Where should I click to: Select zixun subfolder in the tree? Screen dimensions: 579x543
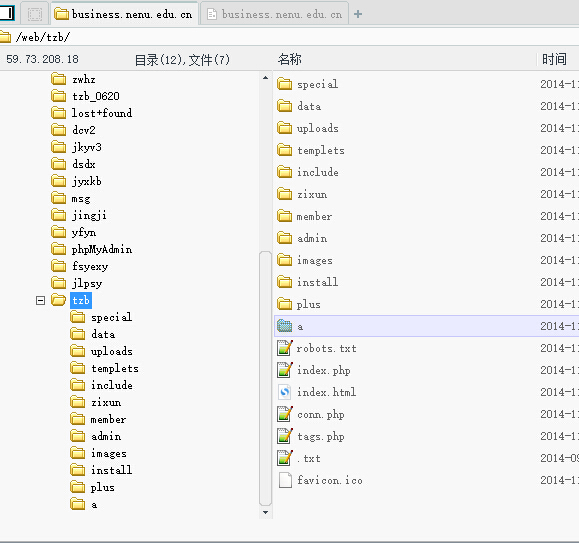coord(106,402)
